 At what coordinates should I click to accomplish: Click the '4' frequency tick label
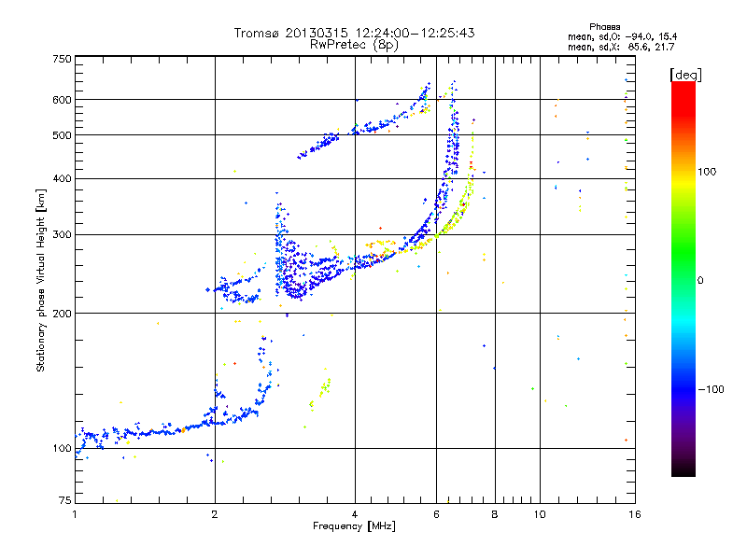click(x=355, y=514)
